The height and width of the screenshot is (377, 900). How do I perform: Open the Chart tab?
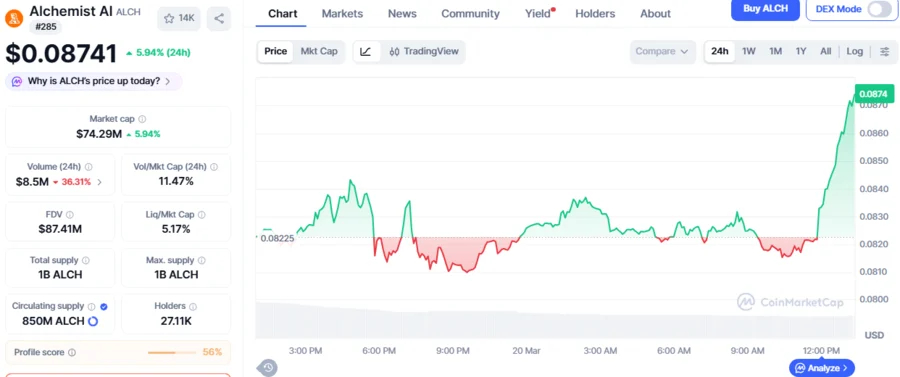point(281,14)
